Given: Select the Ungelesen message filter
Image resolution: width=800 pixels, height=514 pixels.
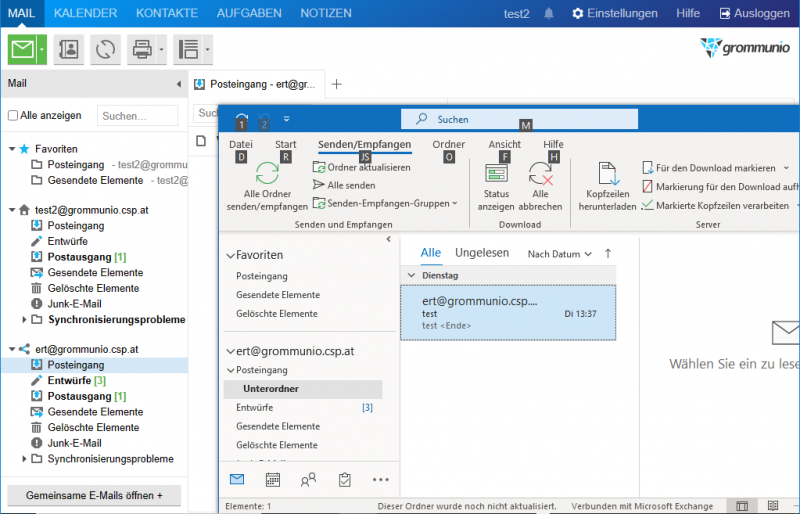Looking at the screenshot, I should tap(482, 253).
